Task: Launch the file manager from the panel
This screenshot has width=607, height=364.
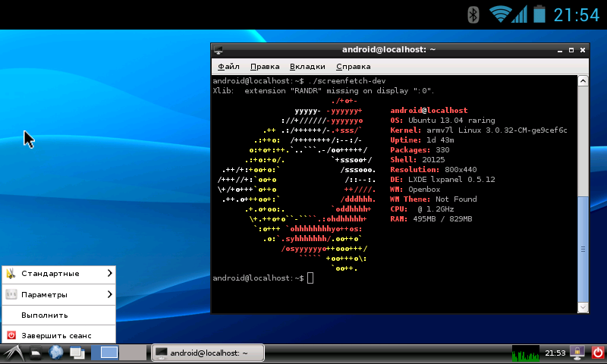Action: pyautogui.click(x=36, y=353)
